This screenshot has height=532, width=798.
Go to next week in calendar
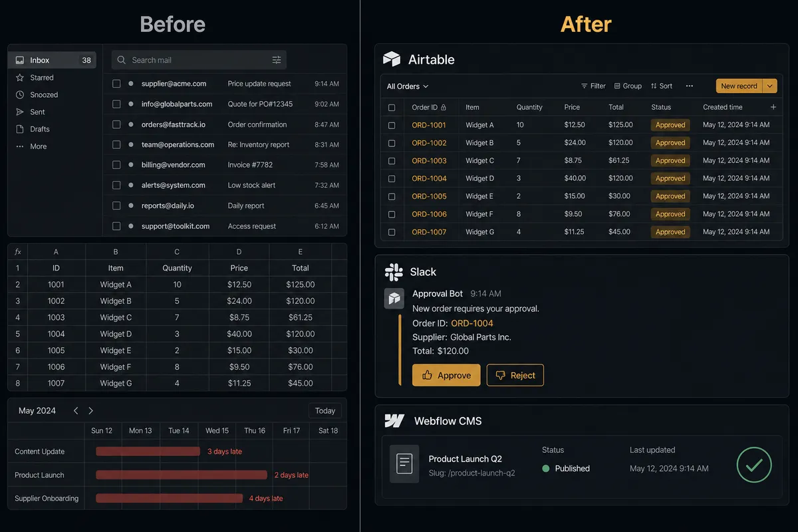pos(91,411)
